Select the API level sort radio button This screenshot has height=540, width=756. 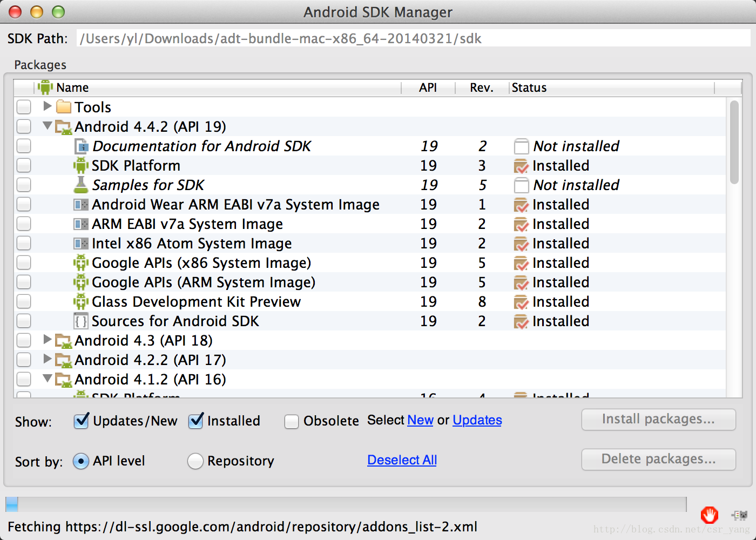pos(80,461)
